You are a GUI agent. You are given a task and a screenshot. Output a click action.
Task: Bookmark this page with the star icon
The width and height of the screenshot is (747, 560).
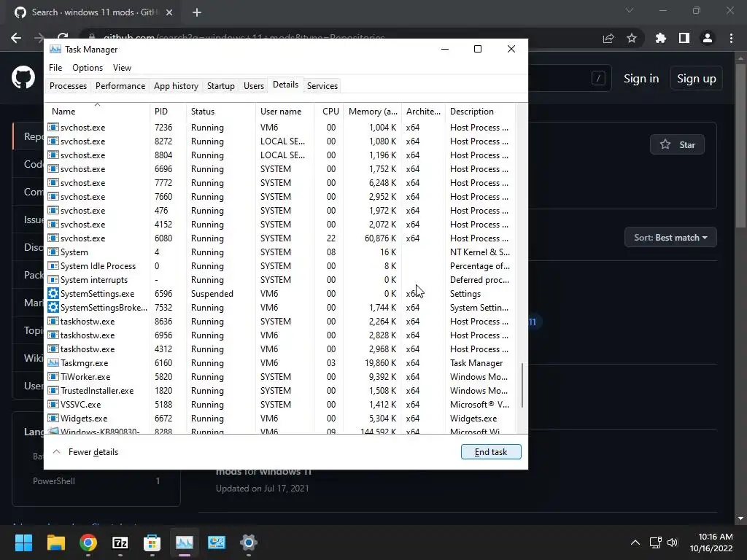point(632,38)
